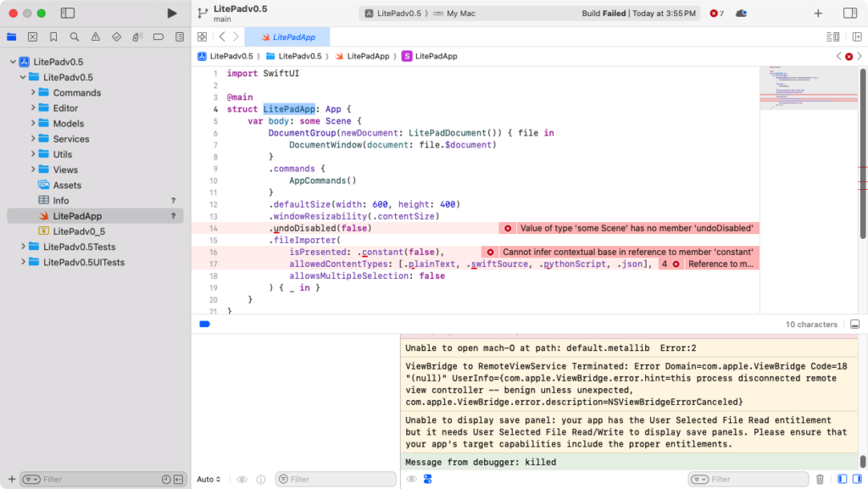The width and height of the screenshot is (868, 489).
Task: Click the variables info icon
Action: [261, 480]
